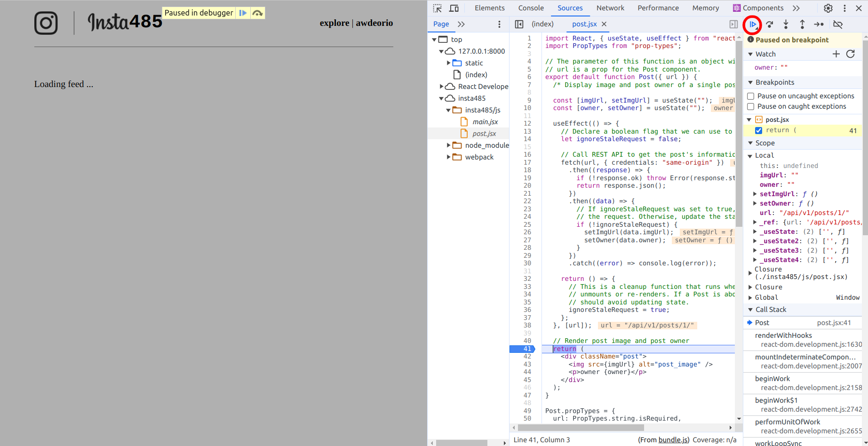Expand the _ref variable in scope
The width and height of the screenshot is (868, 446).
pyautogui.click(x=755, y=222)
